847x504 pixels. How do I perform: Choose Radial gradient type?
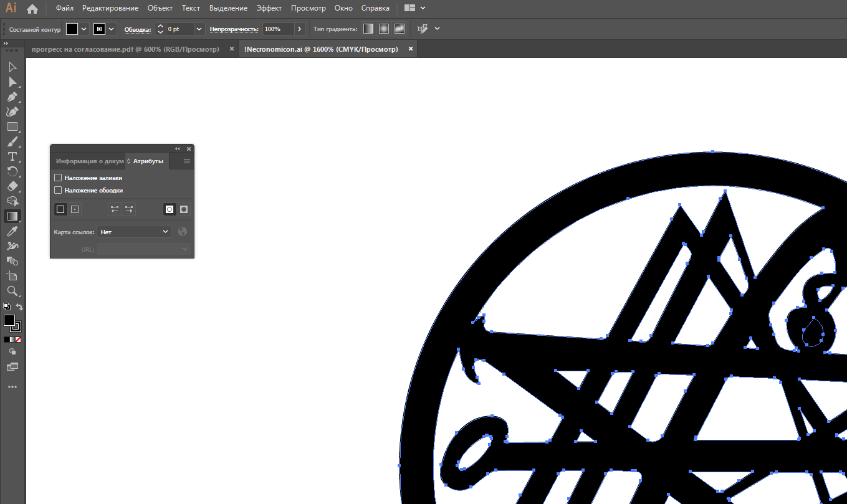click(384, 29)
